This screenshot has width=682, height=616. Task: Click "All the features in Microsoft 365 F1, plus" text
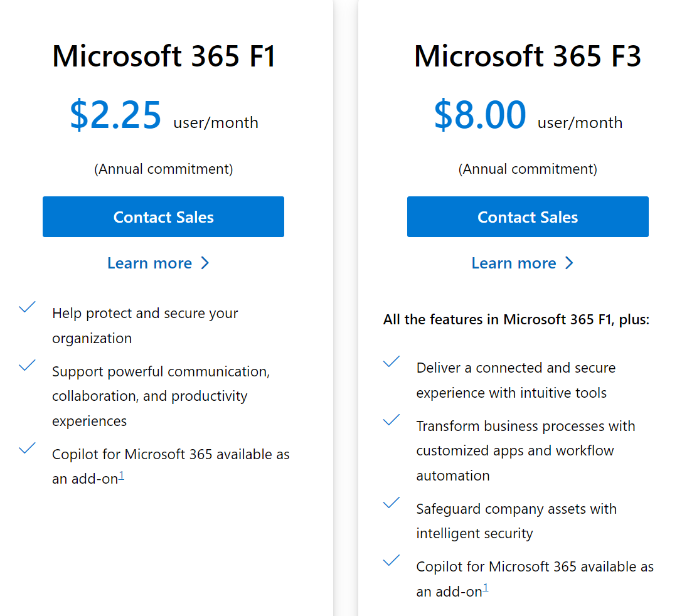tap(516, 319)
